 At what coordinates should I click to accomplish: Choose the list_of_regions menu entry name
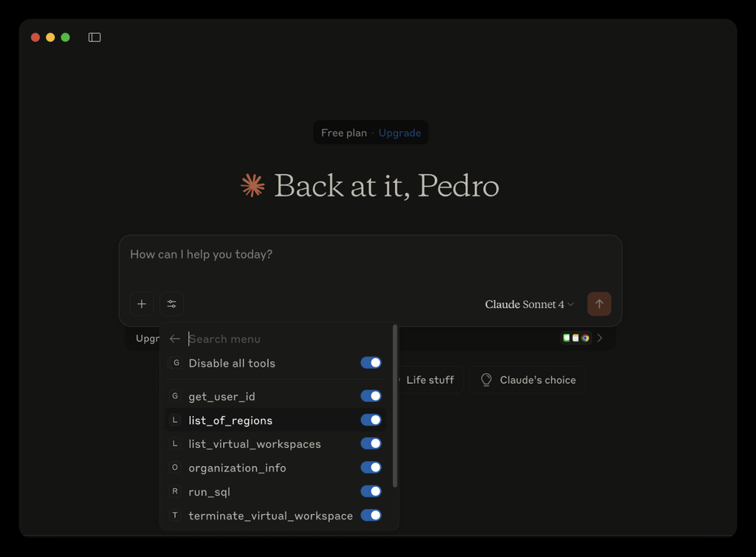pyautogui.click(x=230, y=421)
